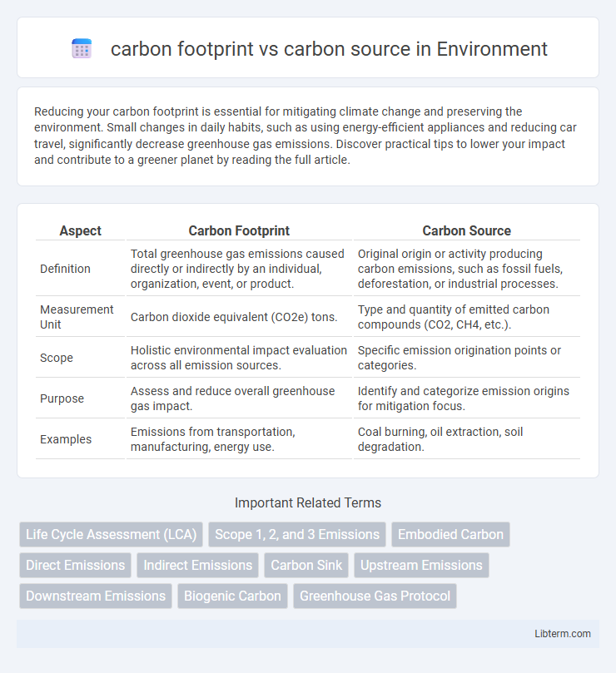Image resolution: width=616 pixels, height=673 pixels.
Task: Select the 'Purpose' row label
Action: click(x=62, y=398)
